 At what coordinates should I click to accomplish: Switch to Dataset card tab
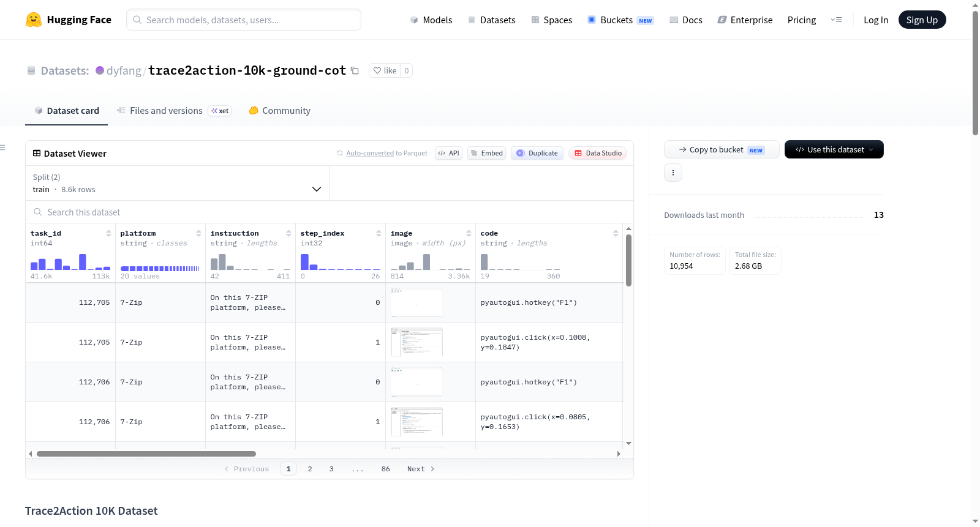[x=66, y=111]
